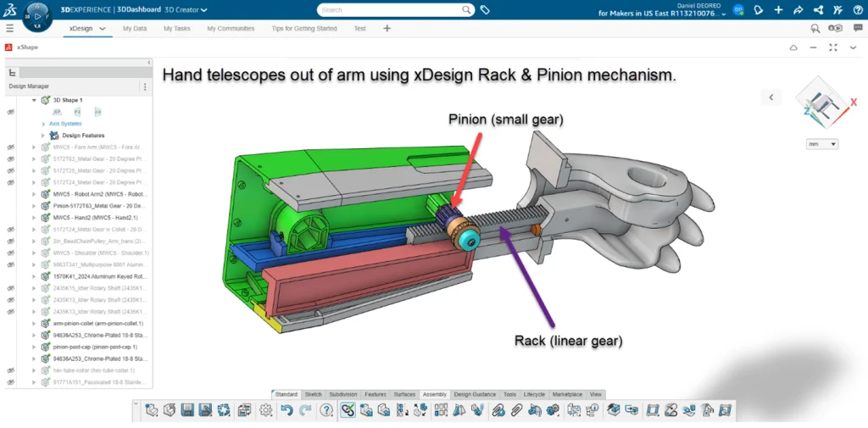
Task: Switch to the Assembly toolbar tab
Action: coord(434,394)
